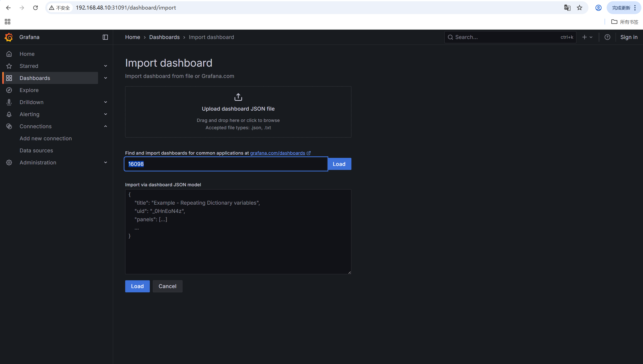The image size is (643, 364).
Task: Click the plus new item icon
Action: tap(584, 37)
